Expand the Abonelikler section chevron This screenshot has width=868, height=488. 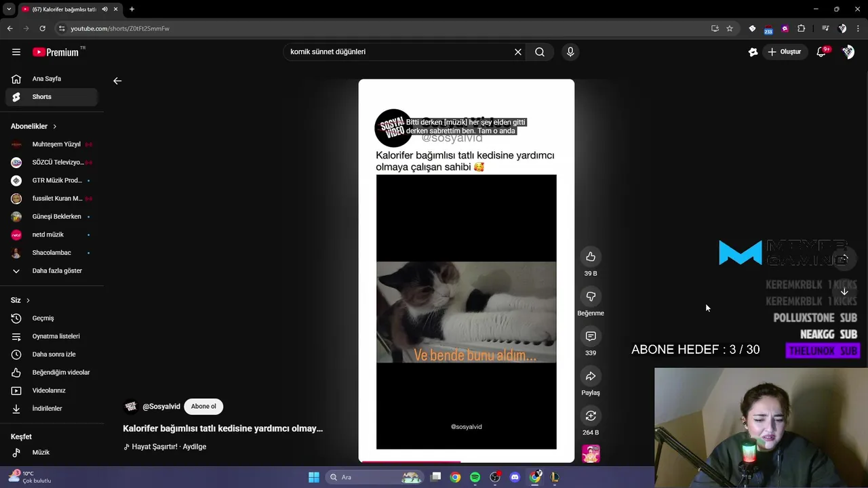pyautogui.click(x=55, y=126)
